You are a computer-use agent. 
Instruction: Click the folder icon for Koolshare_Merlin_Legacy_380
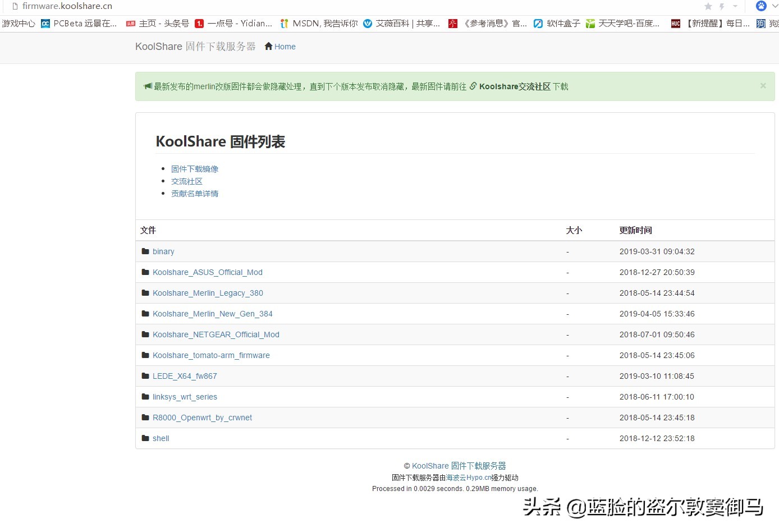(x=145, y=293)
